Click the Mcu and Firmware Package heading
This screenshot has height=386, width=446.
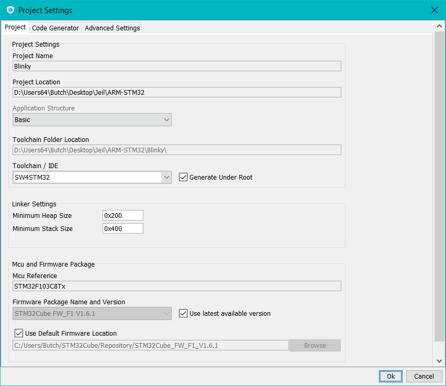coord(53,264)
